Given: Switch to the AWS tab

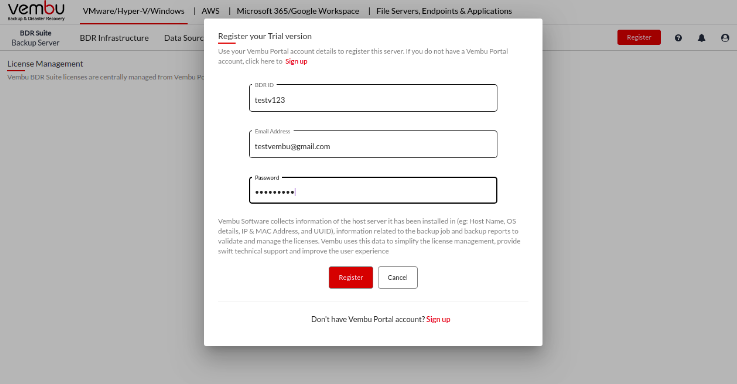Looking at the screenshot, I should (211, 11).
